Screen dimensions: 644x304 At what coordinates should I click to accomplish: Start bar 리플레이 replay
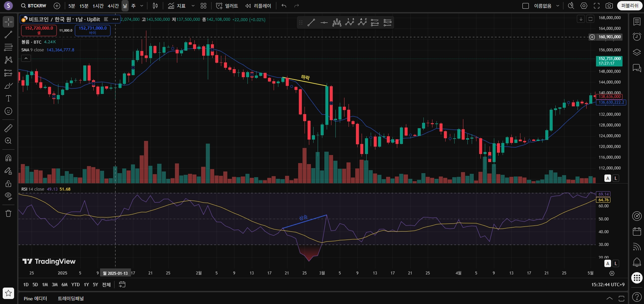(258, 6)
